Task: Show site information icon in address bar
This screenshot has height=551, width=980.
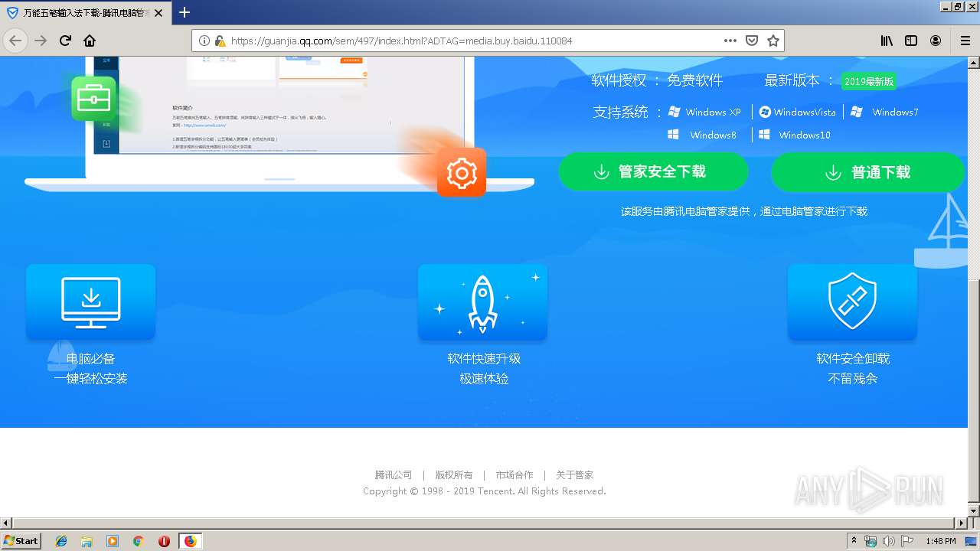Action: 204,41
